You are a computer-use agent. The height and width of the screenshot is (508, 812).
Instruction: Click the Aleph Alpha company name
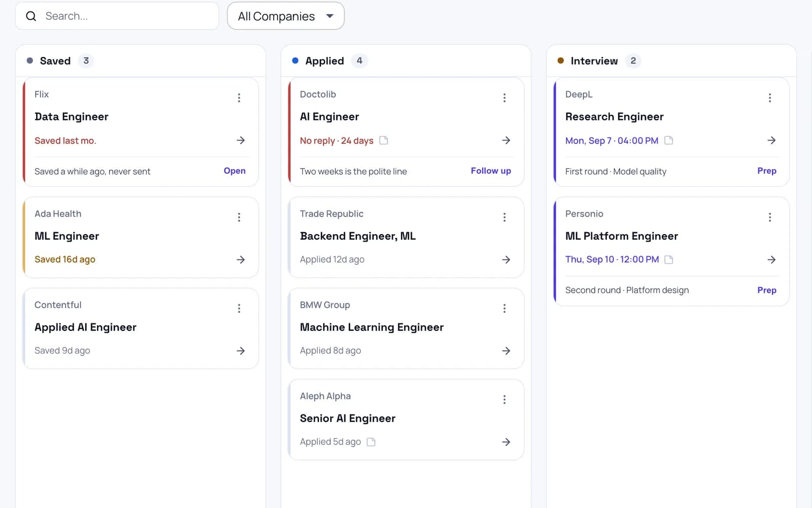[x=325, y=396]
